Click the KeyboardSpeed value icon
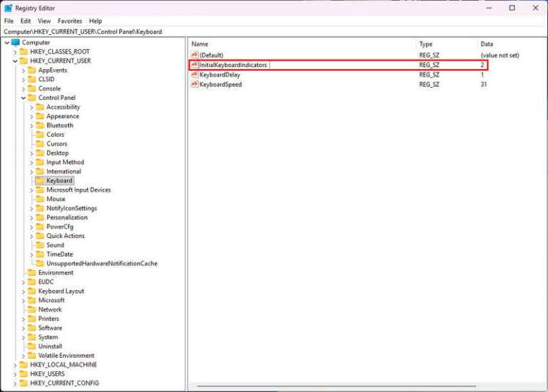Image resolution: width=548 pixels, height=392 pixels. [x=194, y=84]
